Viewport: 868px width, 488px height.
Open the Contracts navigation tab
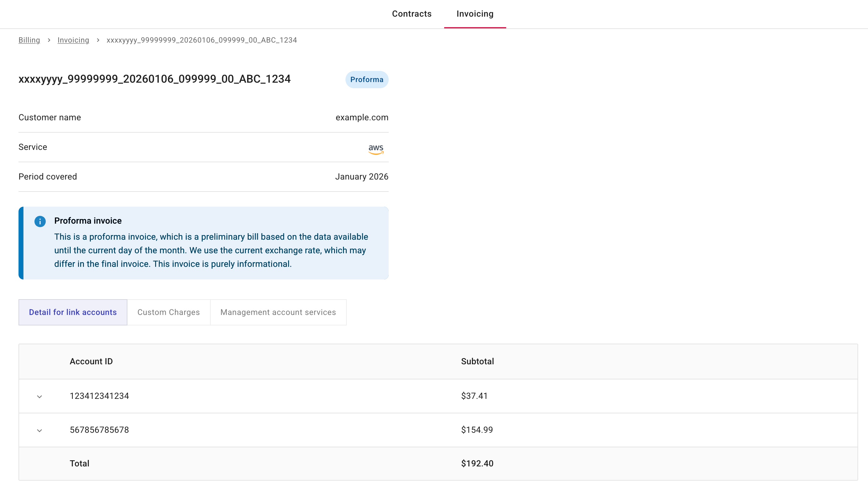click(x=412, y=14)
